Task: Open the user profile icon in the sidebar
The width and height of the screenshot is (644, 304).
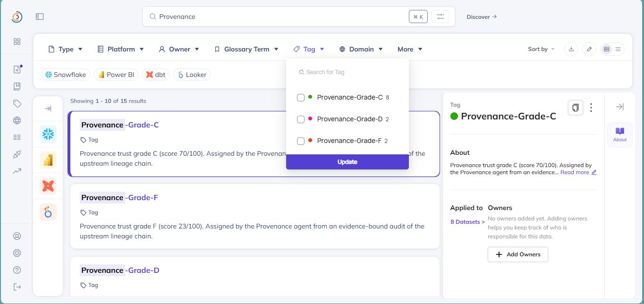Action: [17, 236]
